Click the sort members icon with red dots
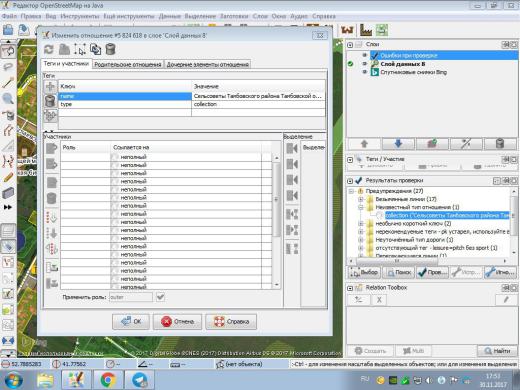This screenshot has width=520, height=390. pos(51,217)
